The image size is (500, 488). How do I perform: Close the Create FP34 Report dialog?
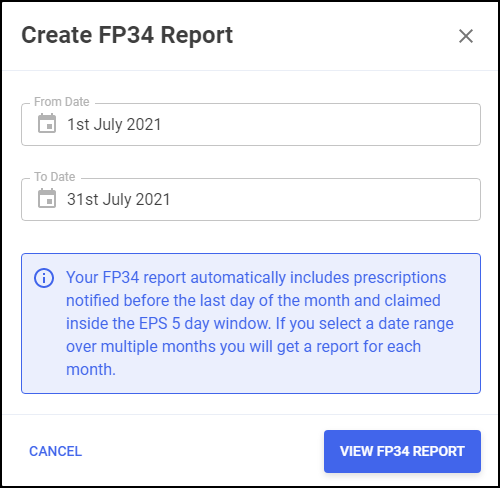[466, 36]
